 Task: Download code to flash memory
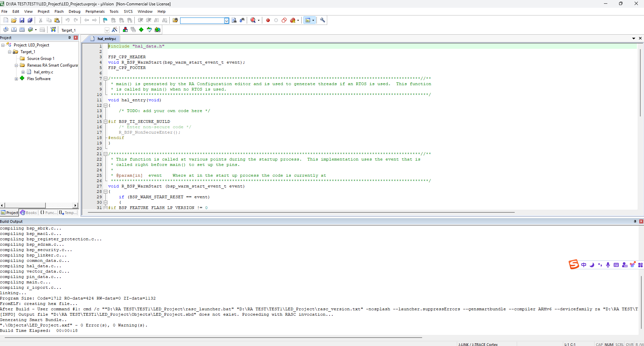coord(53,30)
